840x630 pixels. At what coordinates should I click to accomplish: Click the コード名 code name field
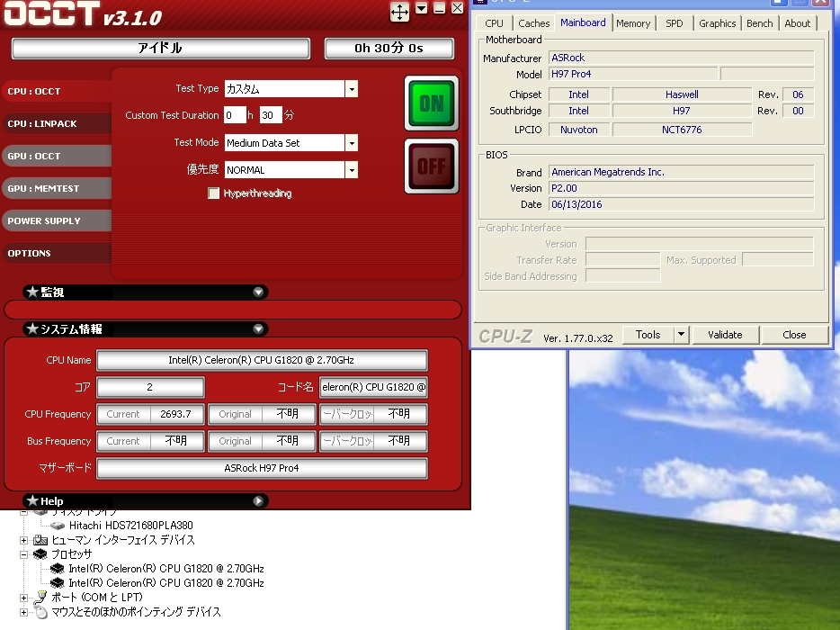pos(373,387)
